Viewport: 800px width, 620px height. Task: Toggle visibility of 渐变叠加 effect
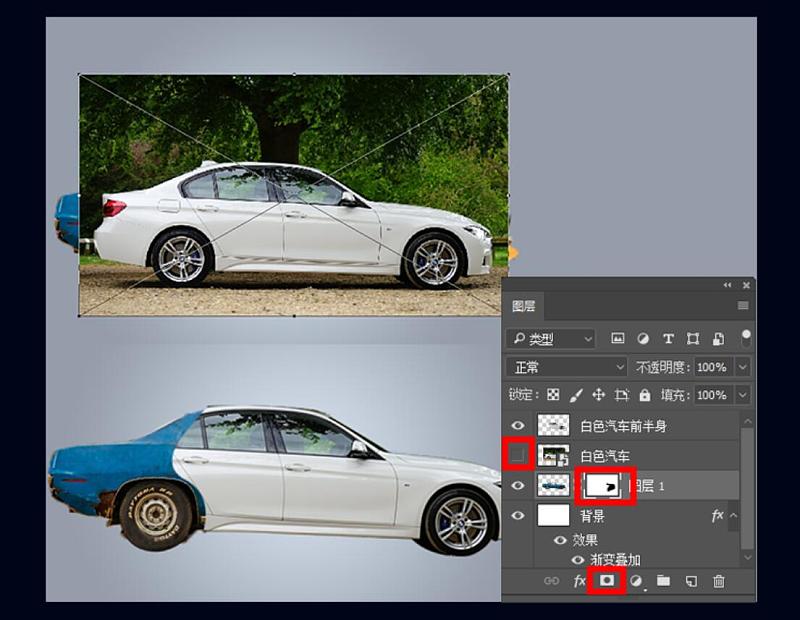pyautogui.click(x=579, y=560)
